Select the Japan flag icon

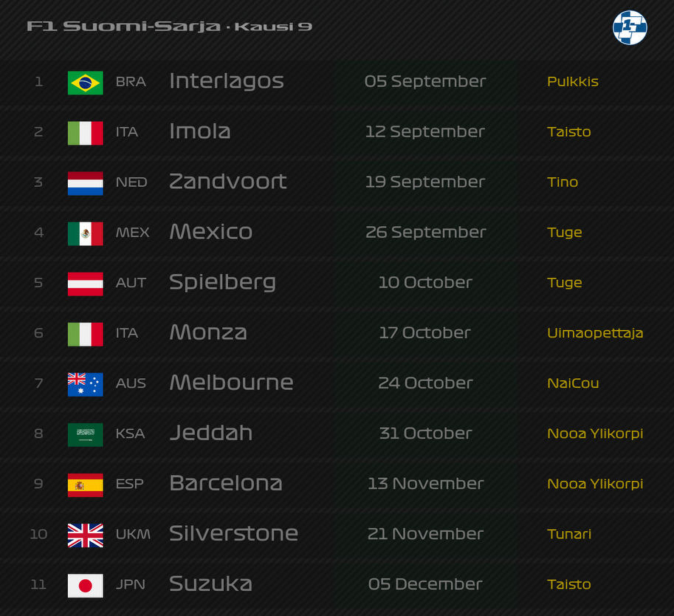point(85,586)
